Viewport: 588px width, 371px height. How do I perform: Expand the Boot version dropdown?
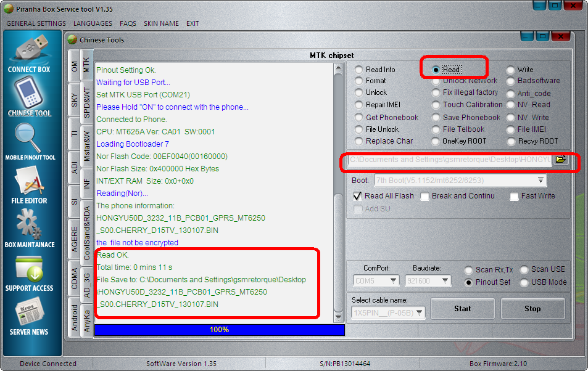pyautogui.click(x=540, y=181)
